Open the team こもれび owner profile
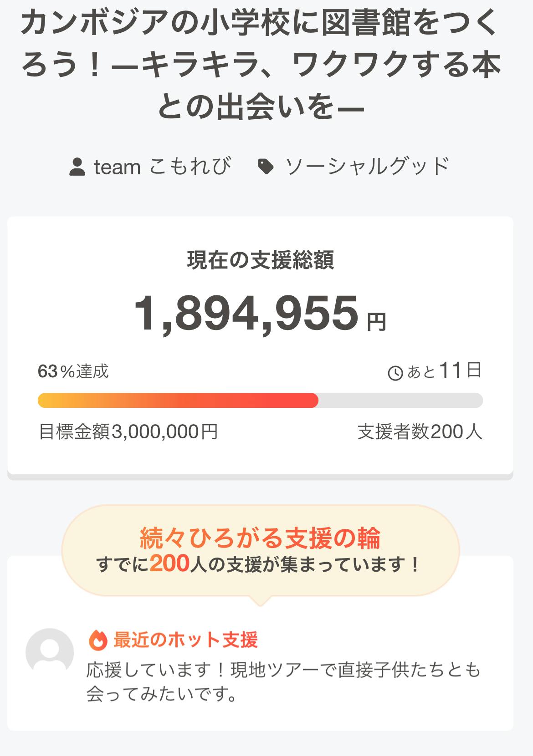The height and width of the screenshot is (756, 533). point(162,167)
